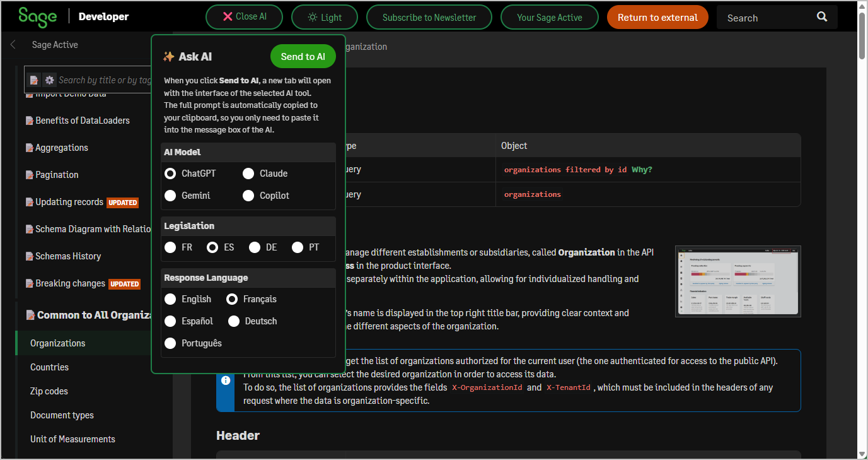
Task: Click the Why? link in the table
Action: [x=642, y=170]
